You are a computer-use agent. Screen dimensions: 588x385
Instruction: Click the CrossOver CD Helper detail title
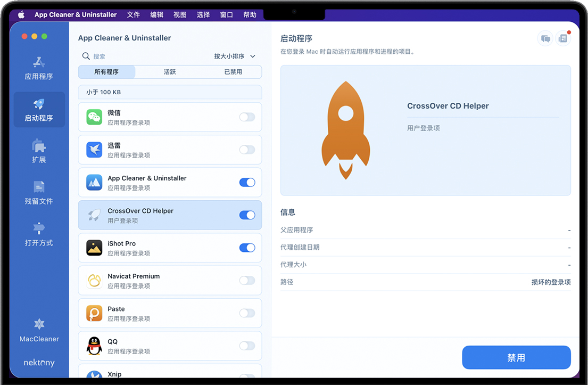(448, 106)
